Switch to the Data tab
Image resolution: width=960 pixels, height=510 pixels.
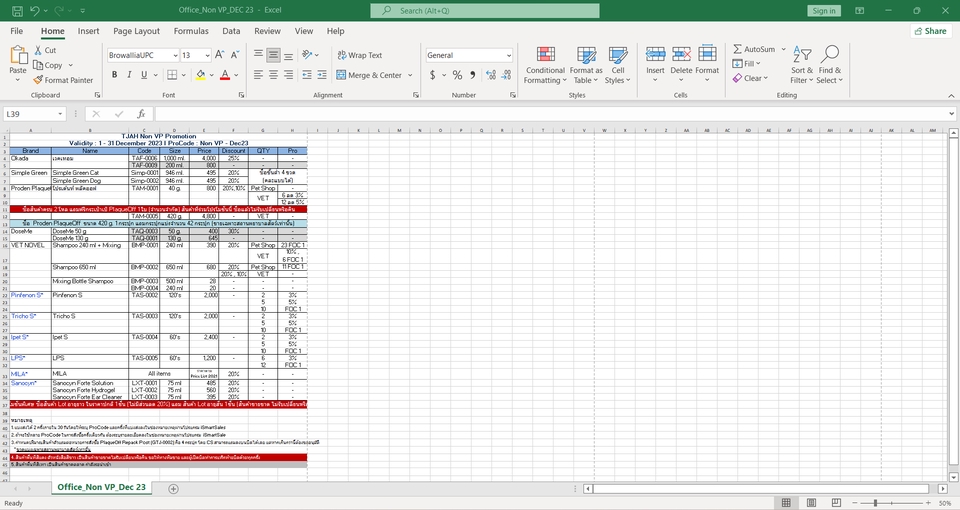[x=231, y=31]
